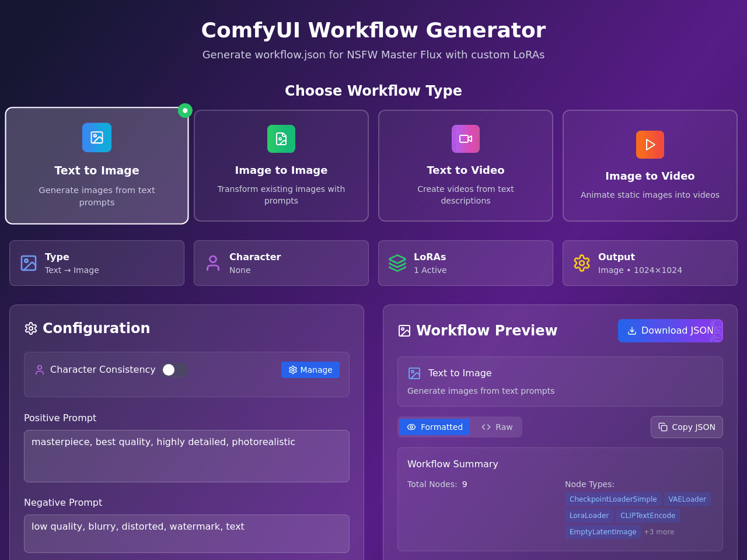Click the Node Types: label

(x=589, y=484)
